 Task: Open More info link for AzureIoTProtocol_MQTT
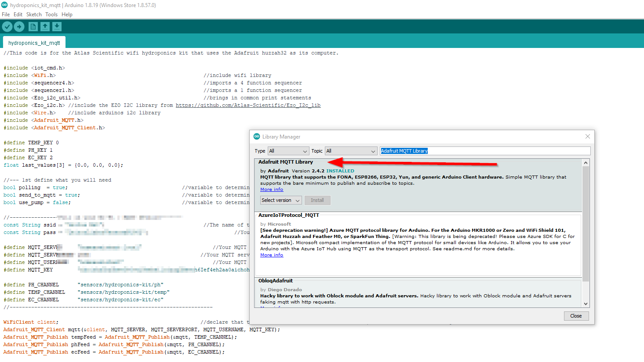(272, 255)
